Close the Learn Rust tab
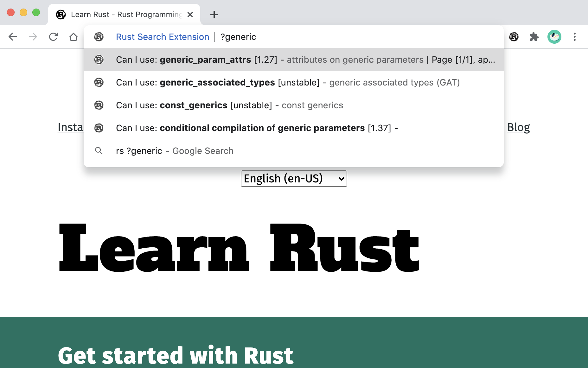Screen dimensions: 588x368 pos(190,15)
